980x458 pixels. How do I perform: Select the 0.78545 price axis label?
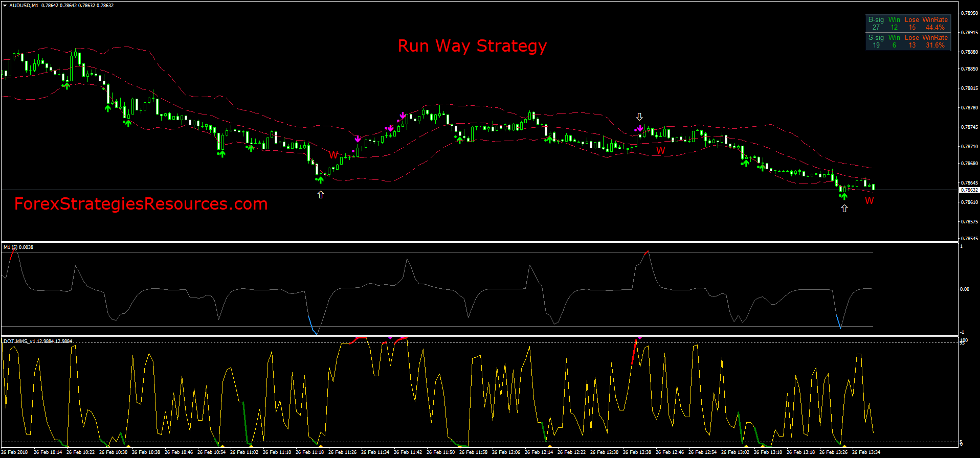click(x=969, y=239)
